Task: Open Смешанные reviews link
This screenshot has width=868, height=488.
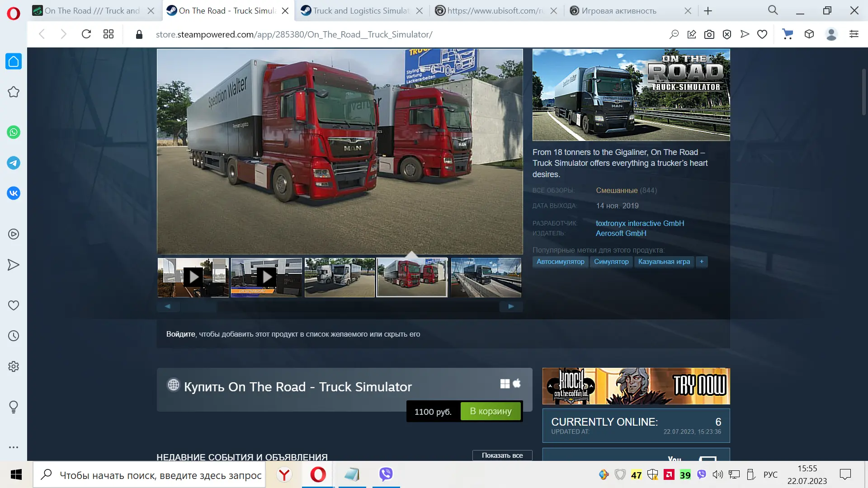Action: tap(617, 191)
